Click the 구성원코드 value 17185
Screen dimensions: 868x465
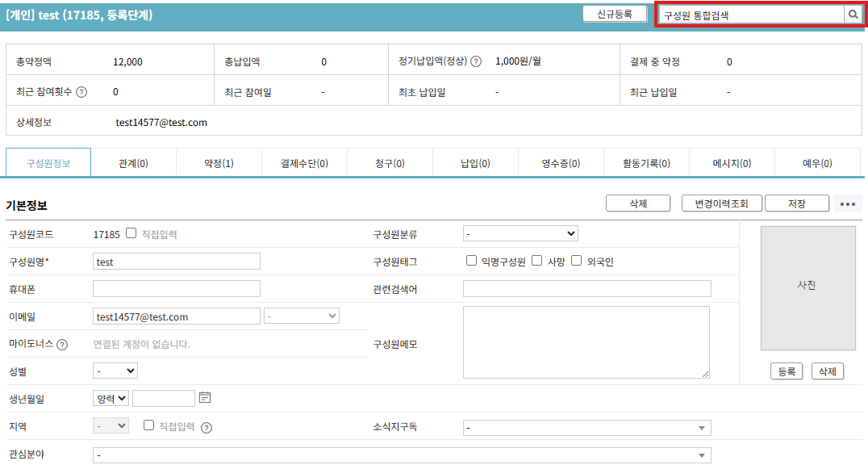106,234
